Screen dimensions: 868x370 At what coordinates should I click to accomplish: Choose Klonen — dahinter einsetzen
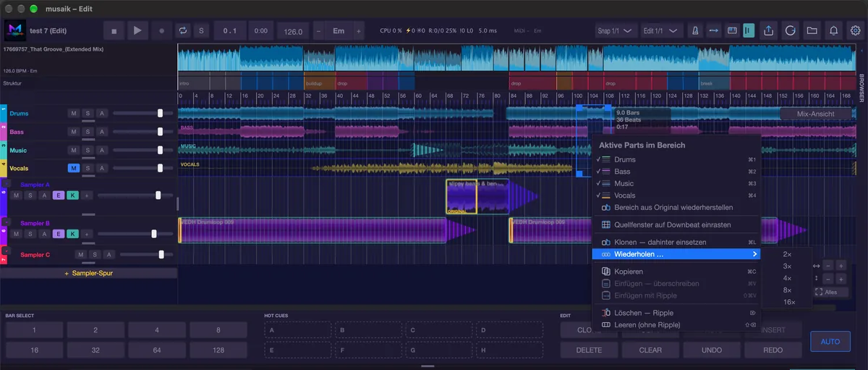[676, 242]
